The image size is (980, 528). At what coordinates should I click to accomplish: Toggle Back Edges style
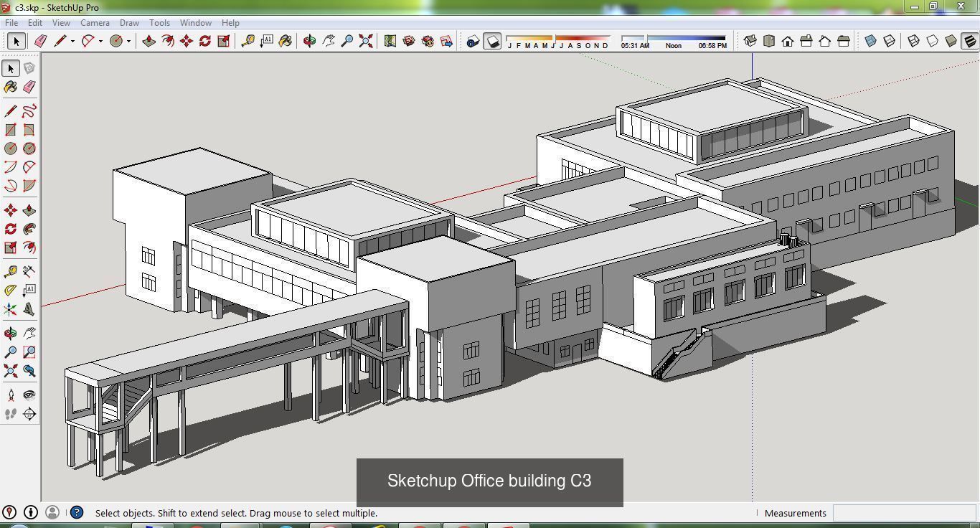[890, 41]
